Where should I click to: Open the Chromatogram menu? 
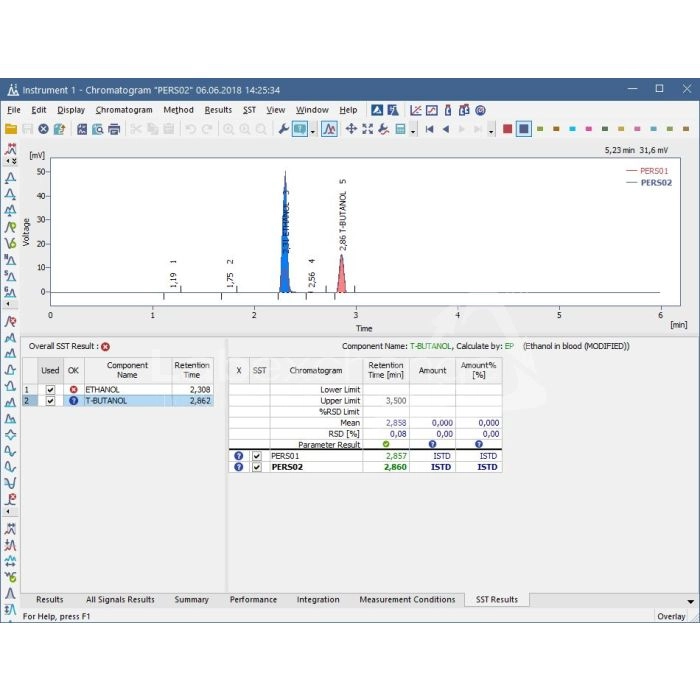(x=124, y=110)
